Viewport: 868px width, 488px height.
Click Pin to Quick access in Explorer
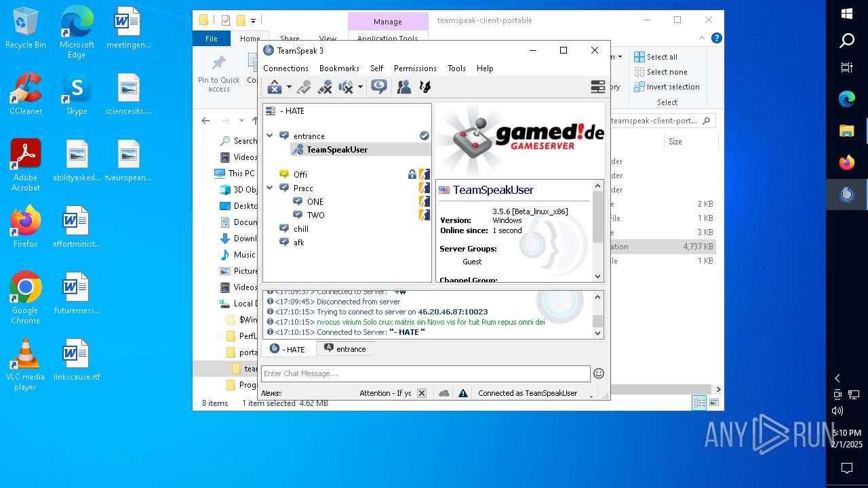[x=218, y=73]
